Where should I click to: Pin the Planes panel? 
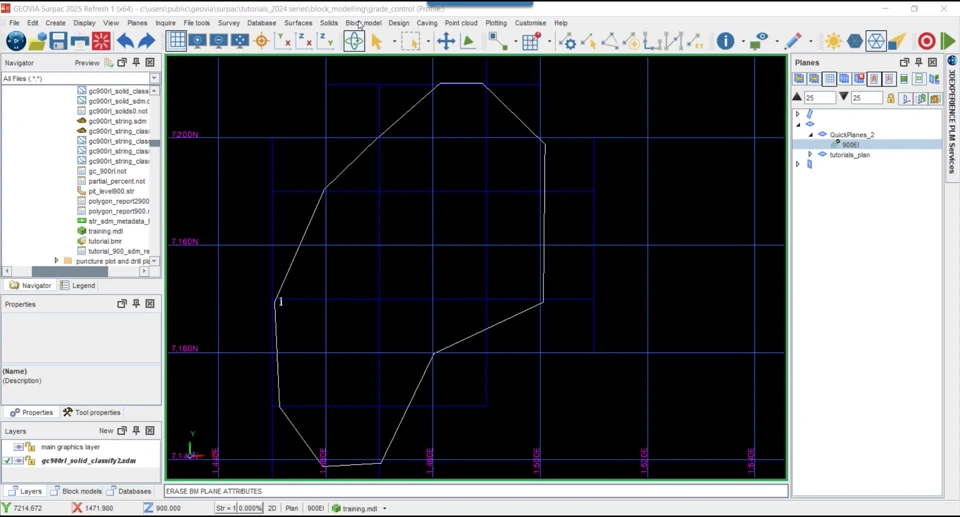[918, 62]
